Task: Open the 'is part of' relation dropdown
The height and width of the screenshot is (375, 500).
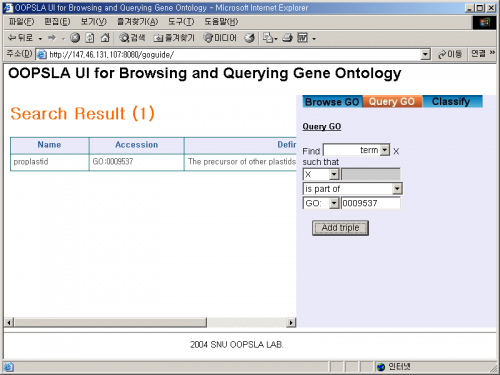Action: 397,189
